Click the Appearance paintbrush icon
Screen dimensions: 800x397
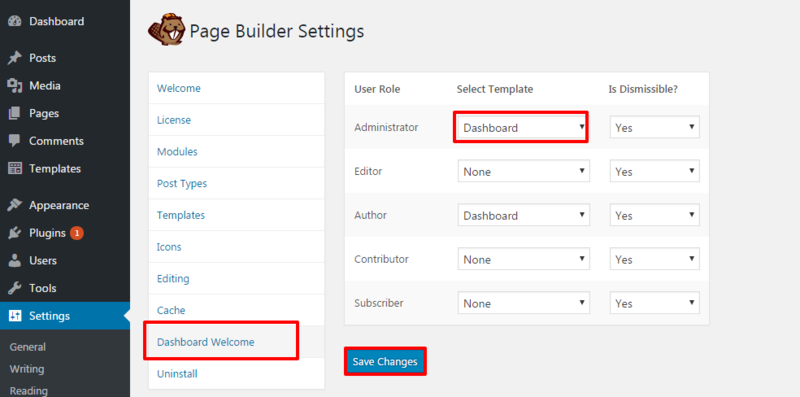(x=15, y=205)
